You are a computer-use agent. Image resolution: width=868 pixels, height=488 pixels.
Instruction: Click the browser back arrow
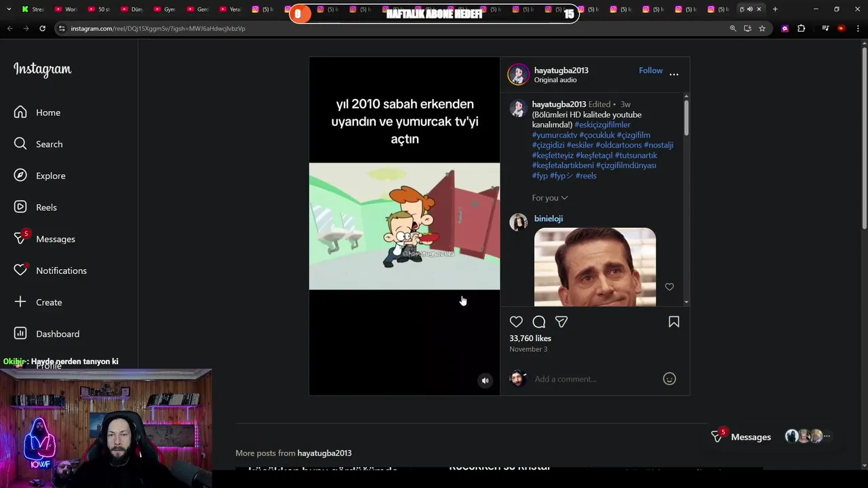[x=9, y=28]
